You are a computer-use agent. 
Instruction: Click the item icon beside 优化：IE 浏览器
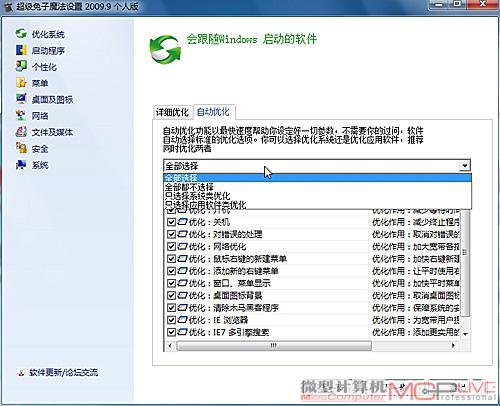tap(182, 320)
